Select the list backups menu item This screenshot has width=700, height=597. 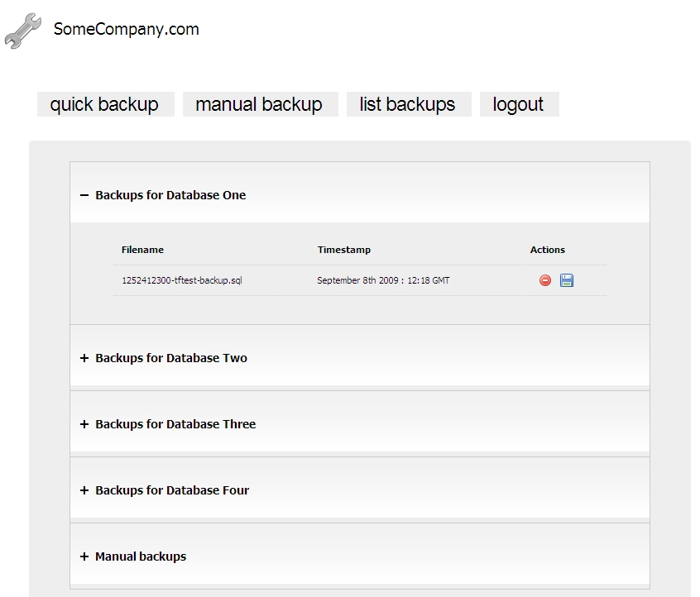[x=407, y=104]
